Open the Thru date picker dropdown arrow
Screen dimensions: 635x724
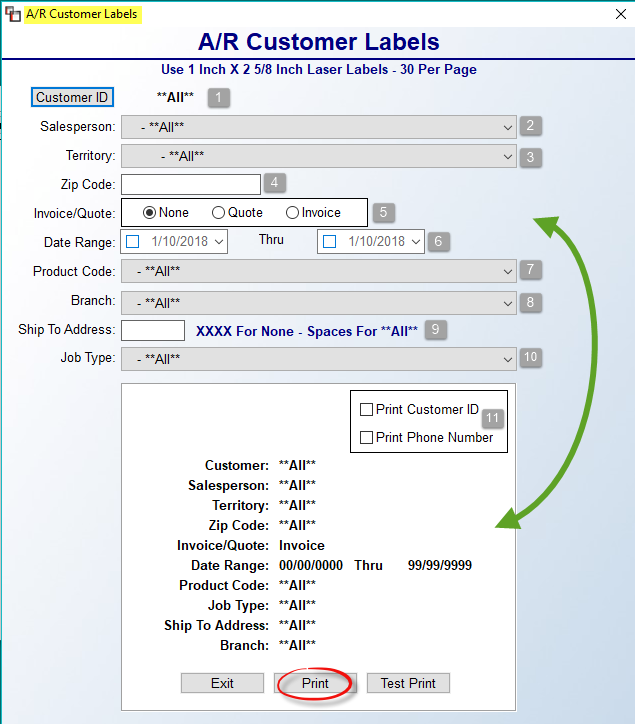click(x=416, y=241)
